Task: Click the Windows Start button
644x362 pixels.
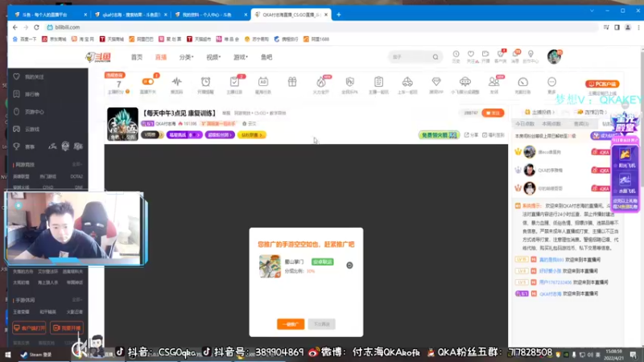Action: click(x=7, y=355)
